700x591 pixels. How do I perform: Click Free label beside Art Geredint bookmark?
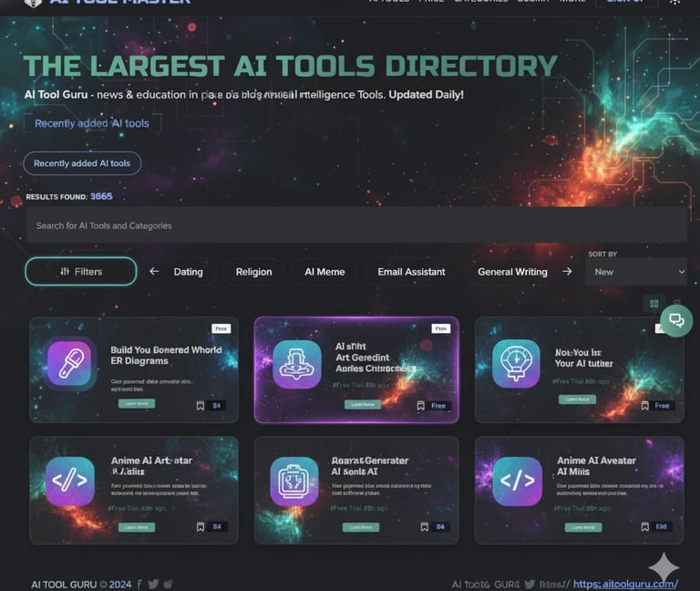438,406
